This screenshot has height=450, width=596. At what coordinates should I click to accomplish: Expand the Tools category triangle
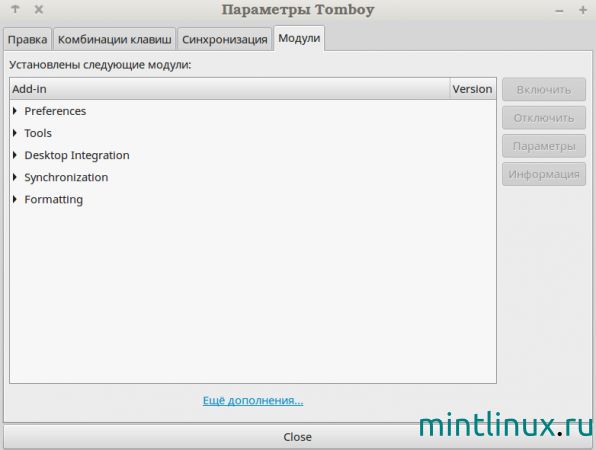click(x=15, y=133)
